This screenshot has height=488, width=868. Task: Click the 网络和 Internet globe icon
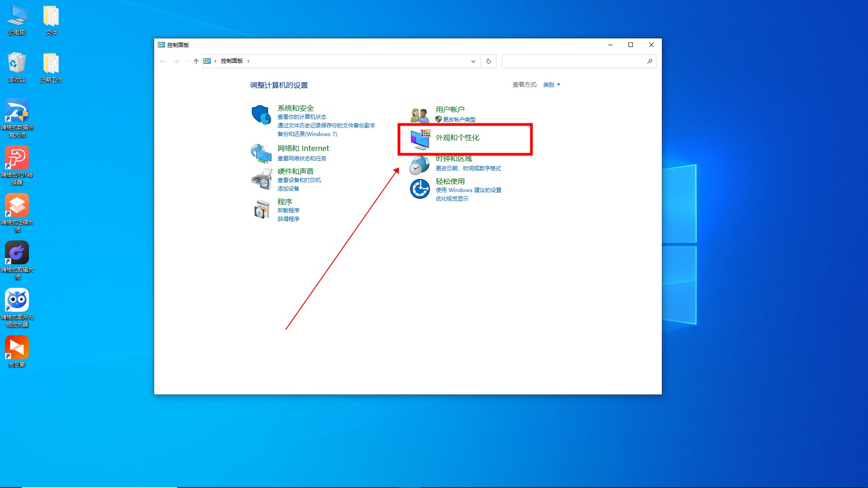[x=261, y=154]
